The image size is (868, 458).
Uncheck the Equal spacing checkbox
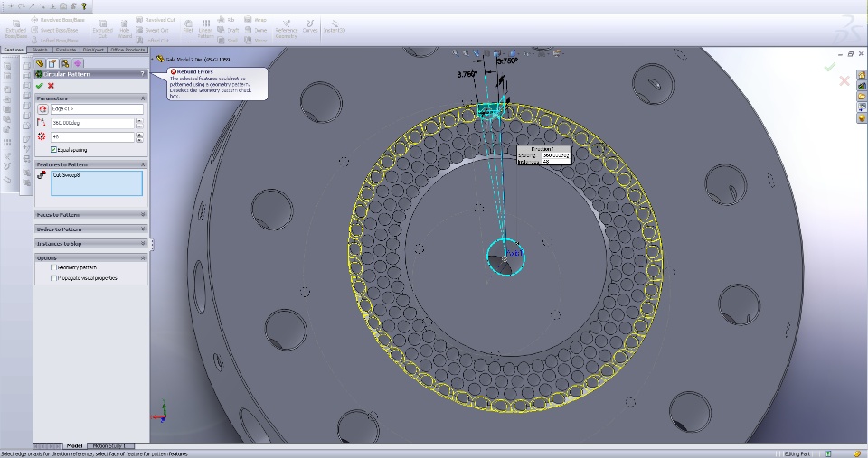[x=53, y=150]
